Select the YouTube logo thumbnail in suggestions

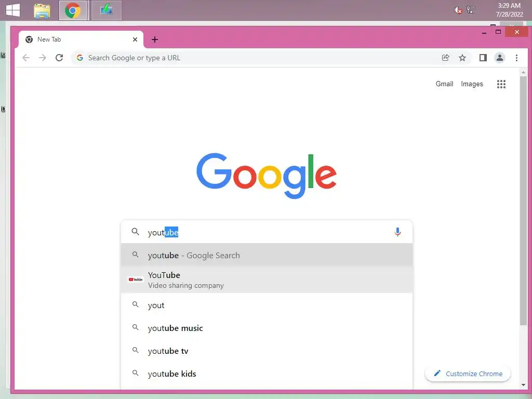(136, 280)
